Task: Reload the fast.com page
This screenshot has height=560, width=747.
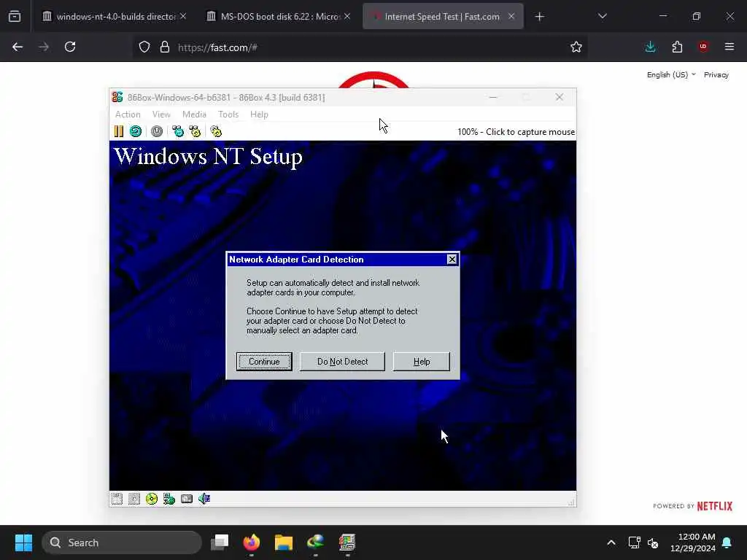Action: pos(70,47)
